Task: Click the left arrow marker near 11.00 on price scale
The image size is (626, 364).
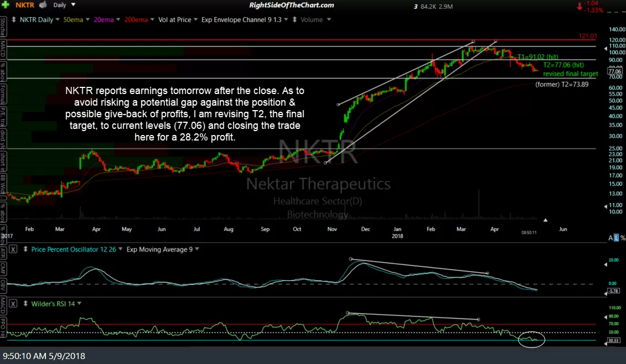Action: pos(606,206)
